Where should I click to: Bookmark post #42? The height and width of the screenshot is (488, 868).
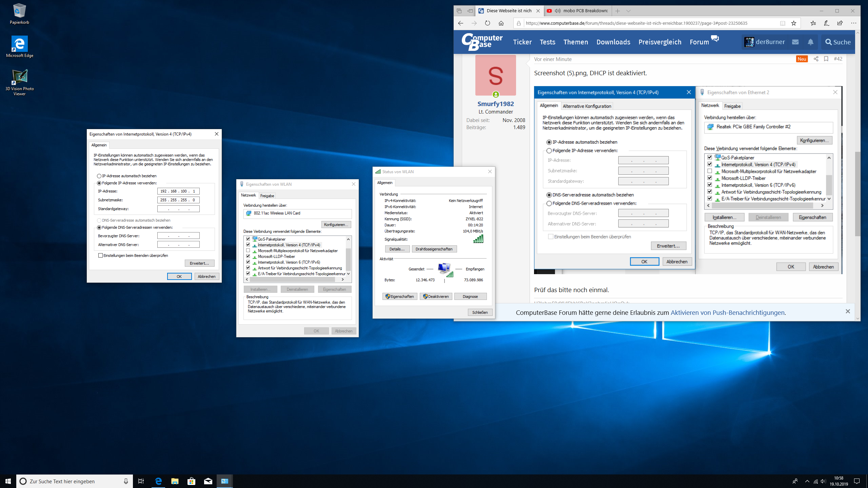coord(826,59)
